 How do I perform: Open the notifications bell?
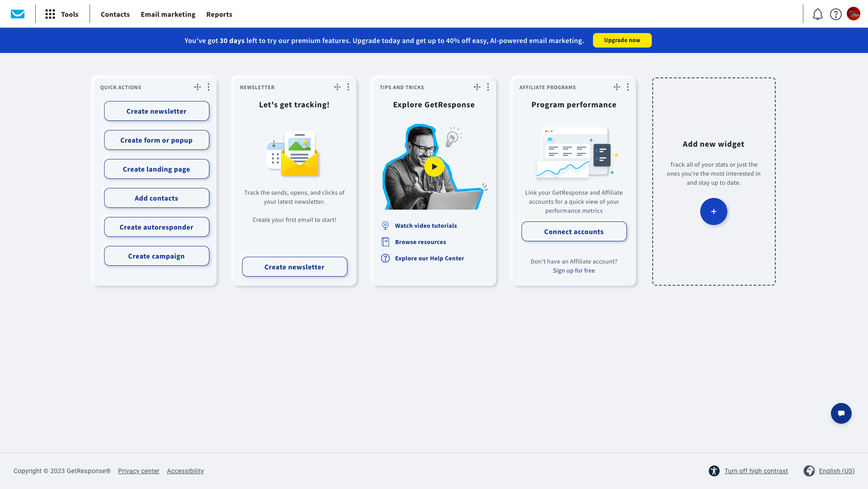point(817,14)
